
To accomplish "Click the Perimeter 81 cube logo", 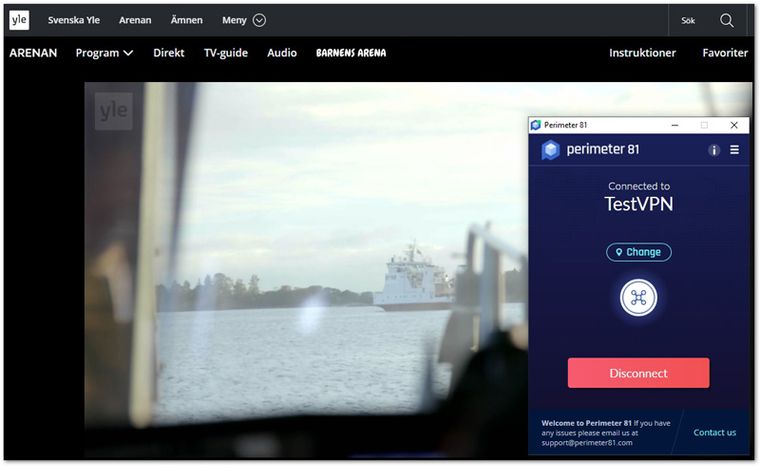I will [551, 150].
